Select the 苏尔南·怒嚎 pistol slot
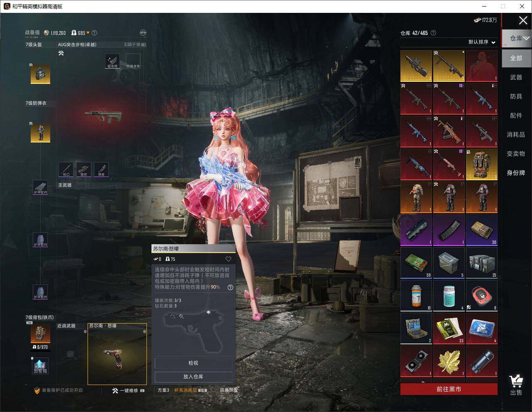Image resolution: width=532 pixels, height=412 pixels. (117, 354)
